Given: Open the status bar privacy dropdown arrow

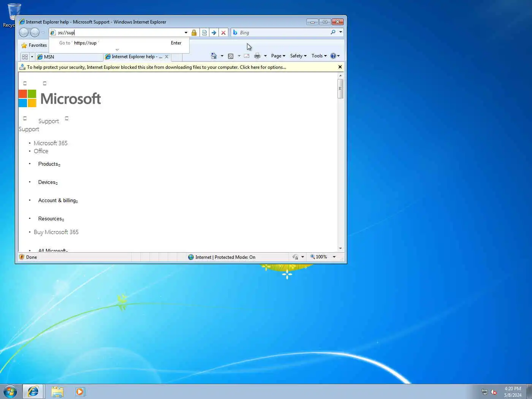Looking at the screenshot, I should [303, 257].
